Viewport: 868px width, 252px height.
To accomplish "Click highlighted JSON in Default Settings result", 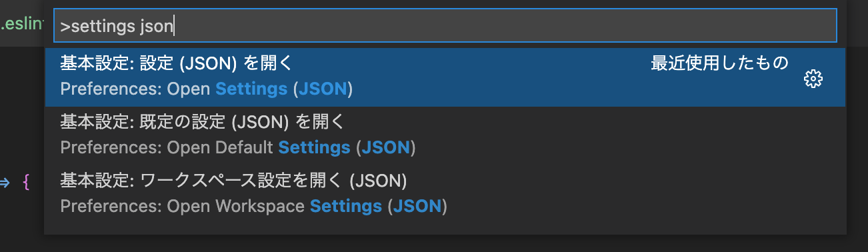I will (385, 147).
